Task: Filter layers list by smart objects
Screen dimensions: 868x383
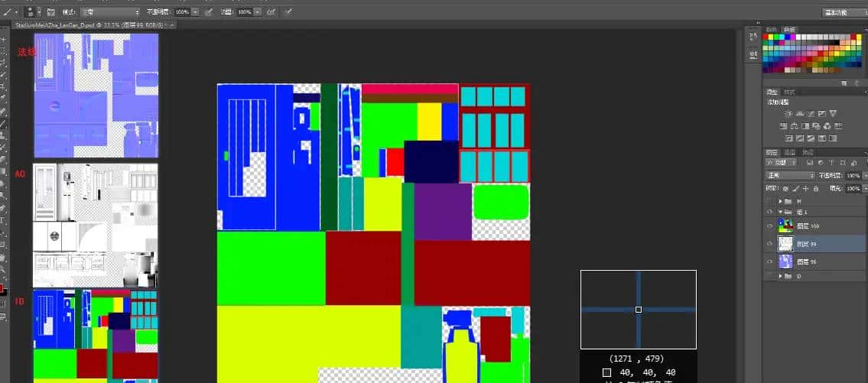Action: tap(853, 162)
